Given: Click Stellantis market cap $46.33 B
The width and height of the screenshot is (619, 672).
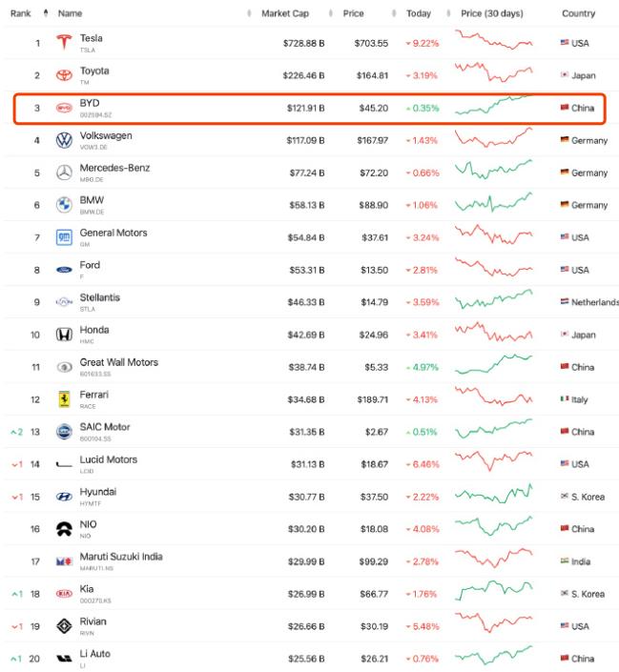Looking at the screenshot, I should click(306, 302).
